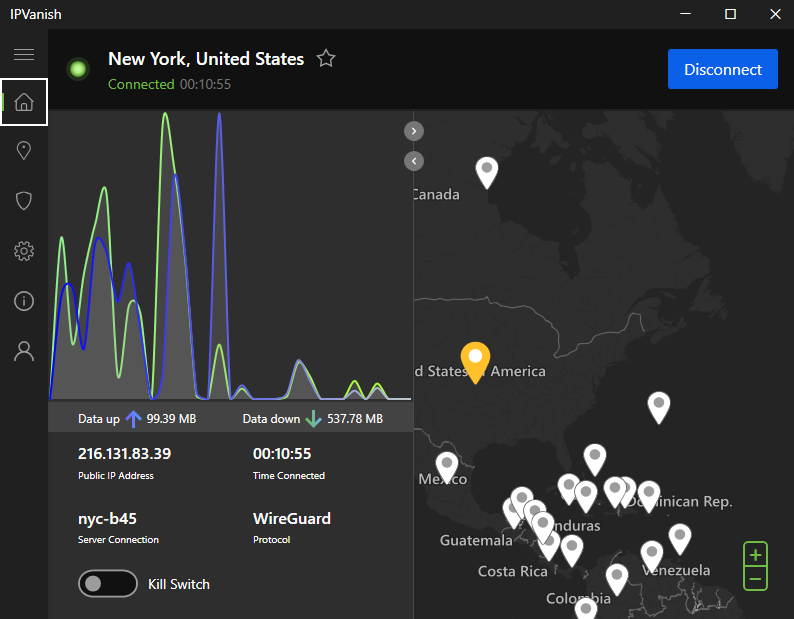Open the shield security icon
This screenshot has height=619, width=794.
pyautogui.click(x=24, y=201)
